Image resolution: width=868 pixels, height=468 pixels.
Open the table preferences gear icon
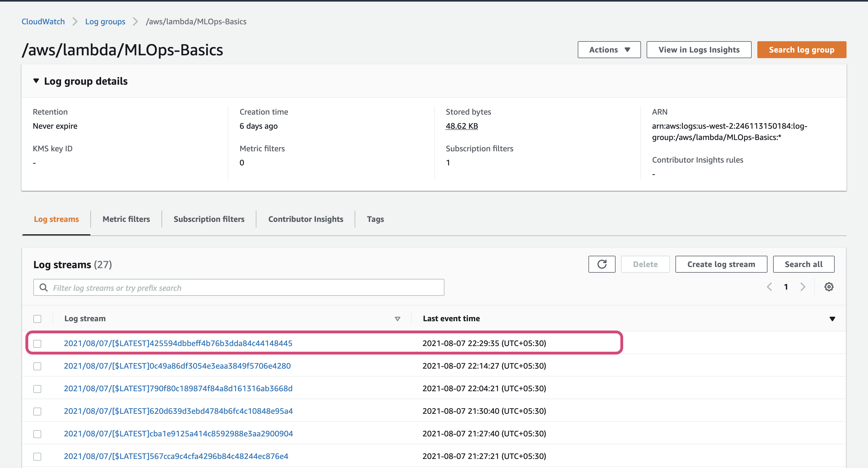(828, 287)
